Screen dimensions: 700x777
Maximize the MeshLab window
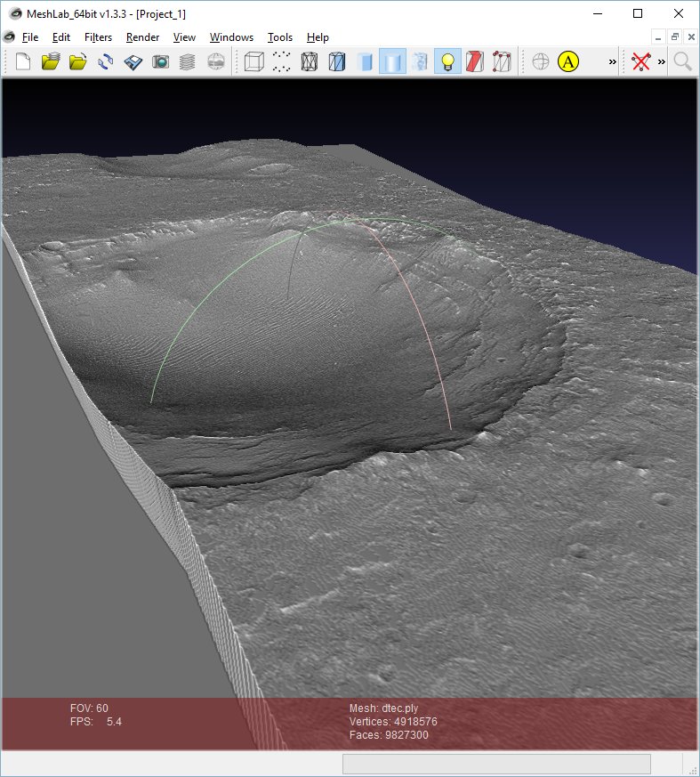[638, 13]
